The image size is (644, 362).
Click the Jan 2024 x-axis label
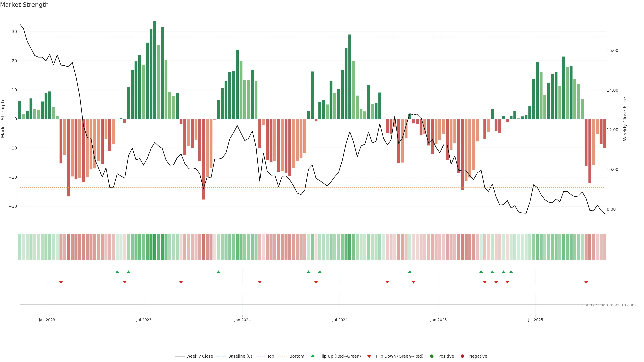click(x=242, y=320)
